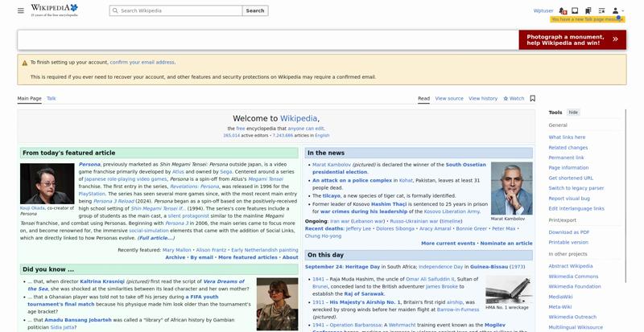
Task: Click the search magnifier icon
Action: 115,10
